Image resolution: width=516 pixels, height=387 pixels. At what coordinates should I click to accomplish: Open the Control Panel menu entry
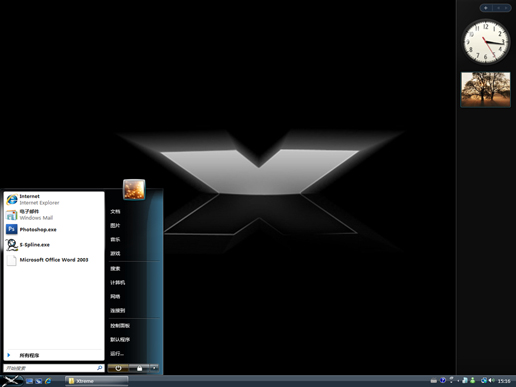120,326
